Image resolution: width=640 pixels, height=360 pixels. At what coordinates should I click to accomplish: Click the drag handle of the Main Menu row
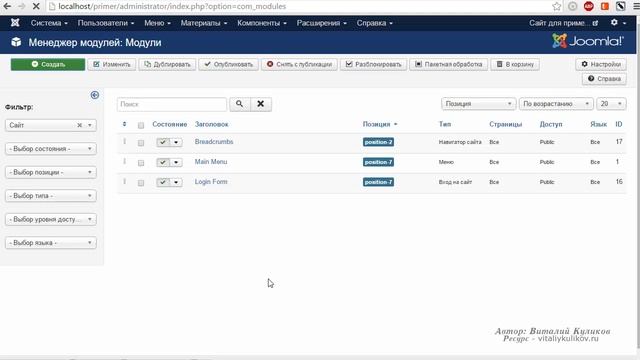tap(124, 162)
